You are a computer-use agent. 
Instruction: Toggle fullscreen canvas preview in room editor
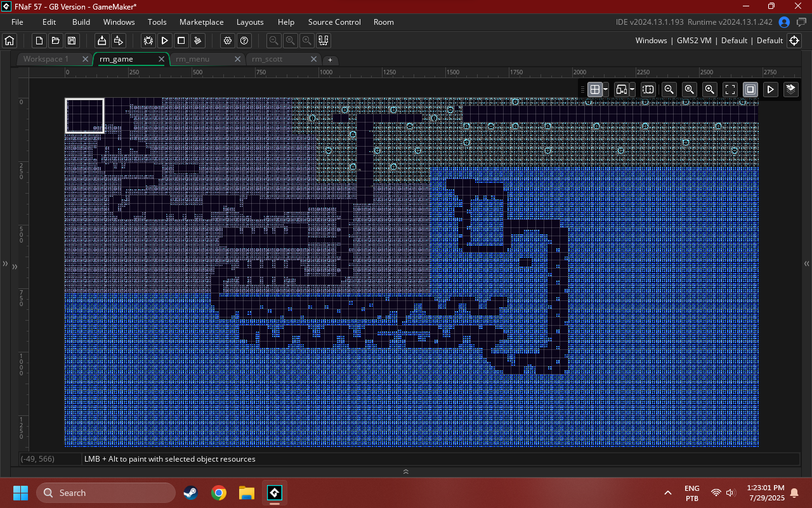tap(730, 90)
